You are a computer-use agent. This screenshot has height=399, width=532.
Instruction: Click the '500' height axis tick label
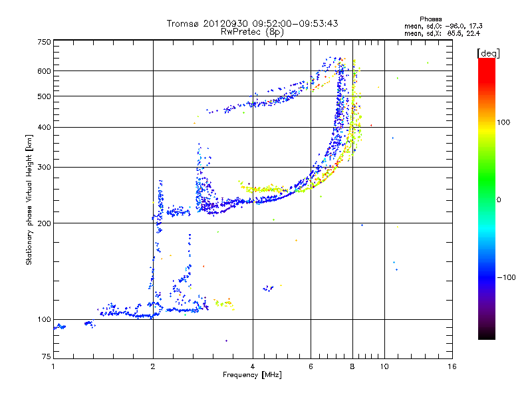[x=44, y=96]
